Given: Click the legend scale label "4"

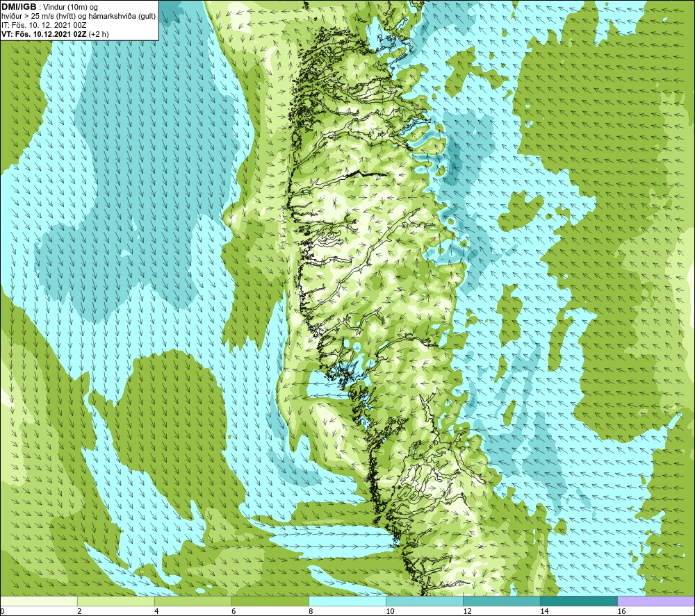Looking at the screenshot, I should coord(156,612).
